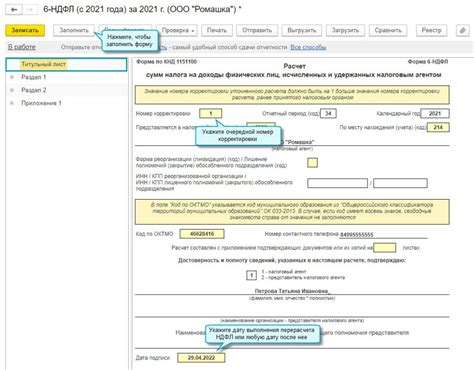Click Сравнить in the toolbar

[x=388, y=30]
